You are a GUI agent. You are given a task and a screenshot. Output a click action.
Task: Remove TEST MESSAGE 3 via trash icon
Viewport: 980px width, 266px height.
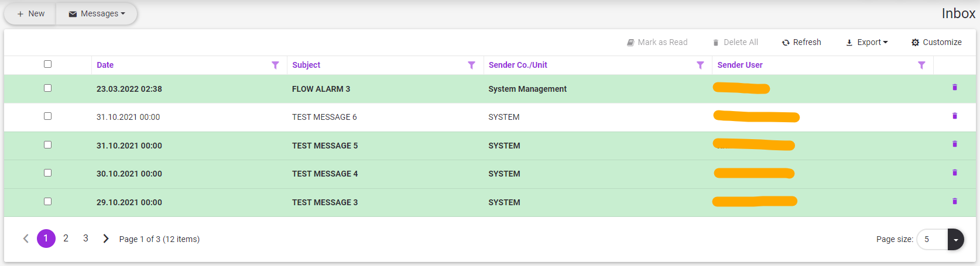tap(954, 202)
